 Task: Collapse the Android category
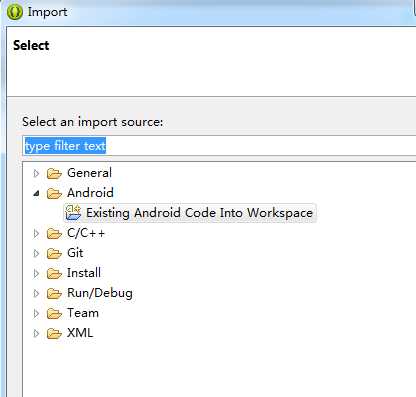(x=36, y=193)
